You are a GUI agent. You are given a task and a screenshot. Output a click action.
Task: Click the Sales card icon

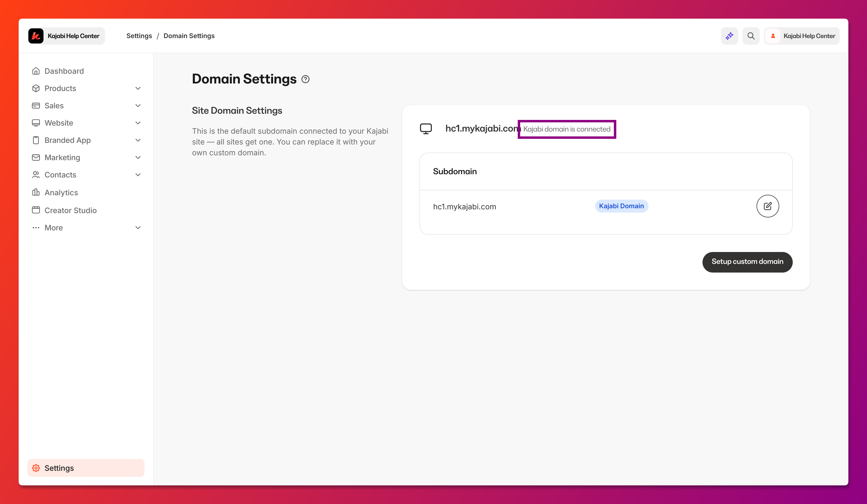[36, 106]
